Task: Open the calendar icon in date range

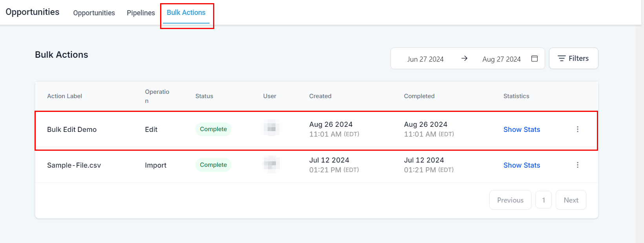Action: coord(534,58)
